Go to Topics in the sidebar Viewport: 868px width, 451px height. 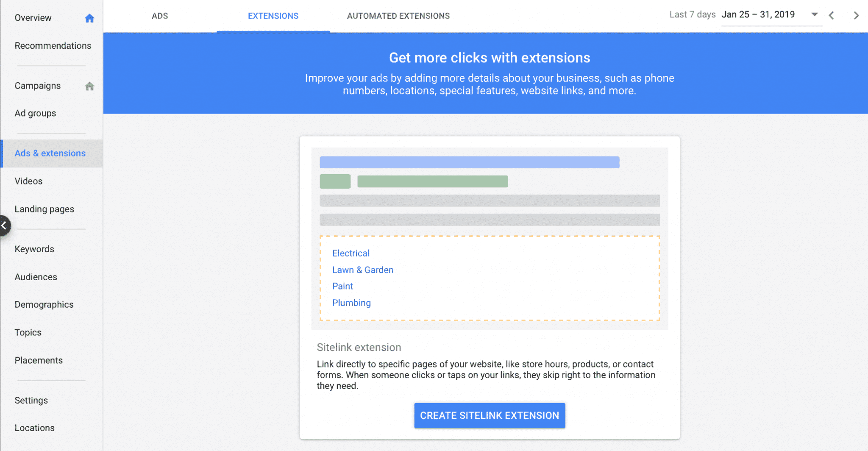pyautogui.click(x=28, y=332)
